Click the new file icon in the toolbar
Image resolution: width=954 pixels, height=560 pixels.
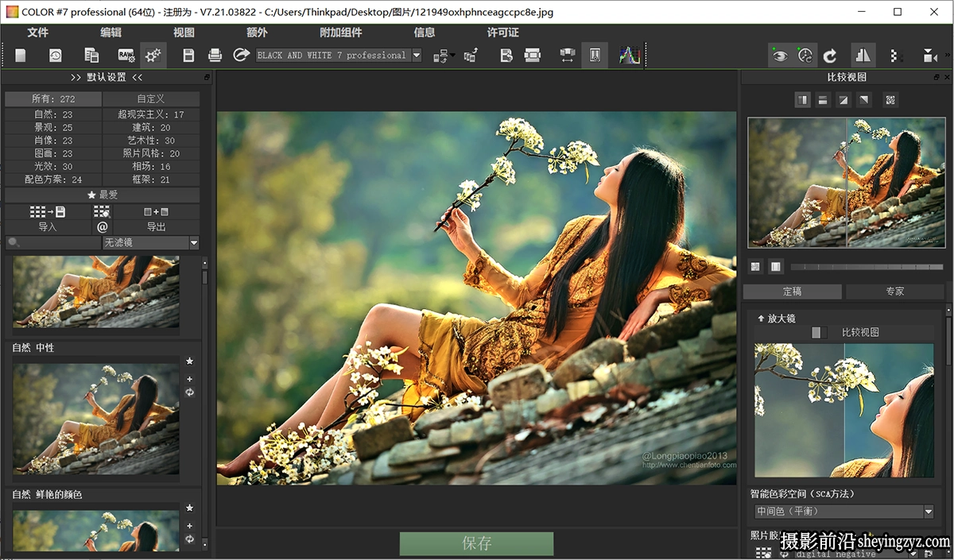[21, 55]
